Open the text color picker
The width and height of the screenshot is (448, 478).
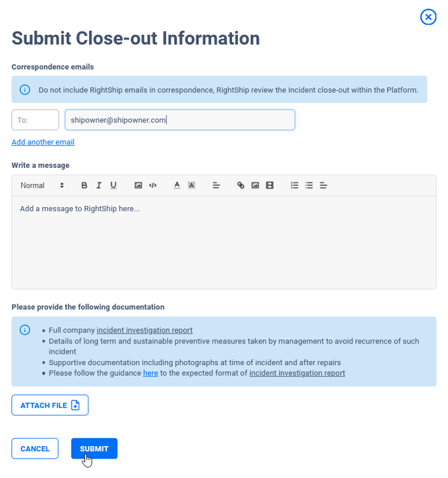[177, 185]
